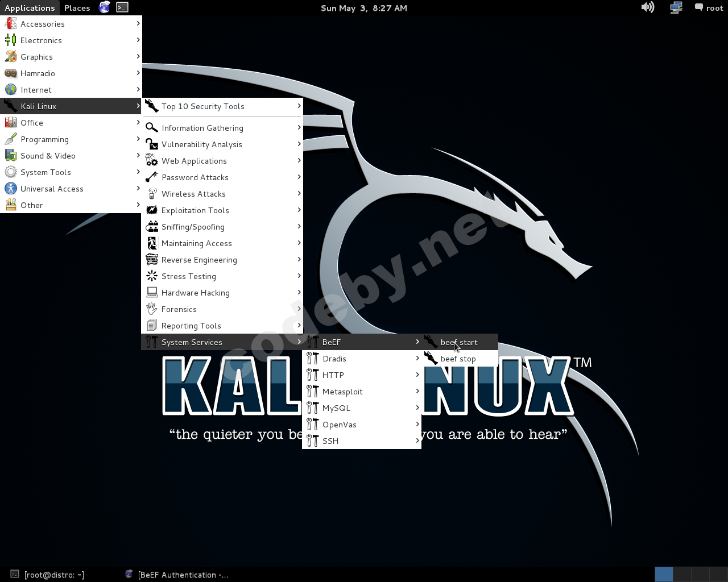This screenshot has width=728, height=582.
Task: Click the Forensics hand icon
Action: tap(152, 309)
